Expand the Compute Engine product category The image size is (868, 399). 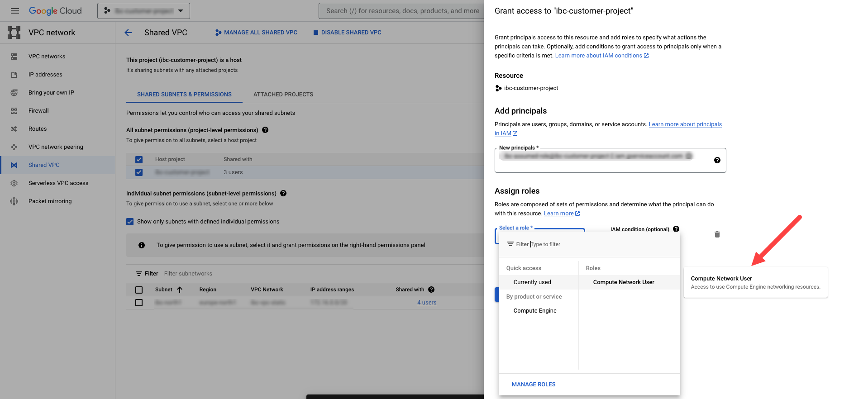(x=535, y=311)
